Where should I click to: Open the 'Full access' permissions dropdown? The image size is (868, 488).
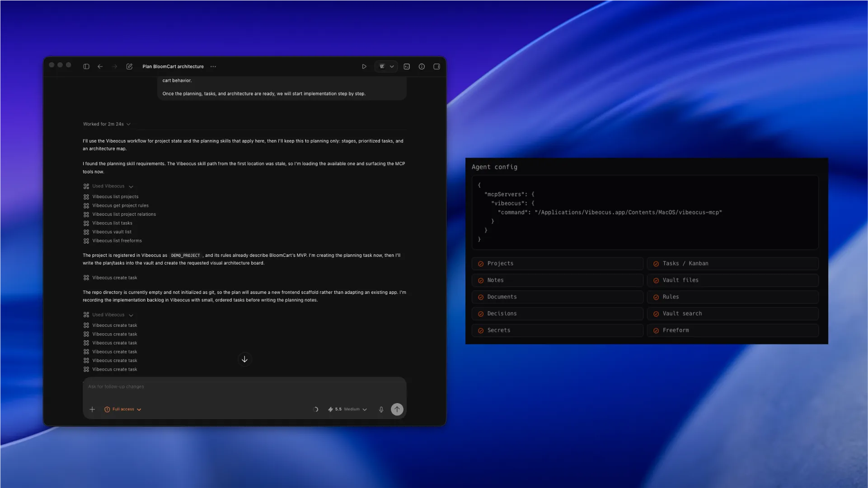(123, 409)
